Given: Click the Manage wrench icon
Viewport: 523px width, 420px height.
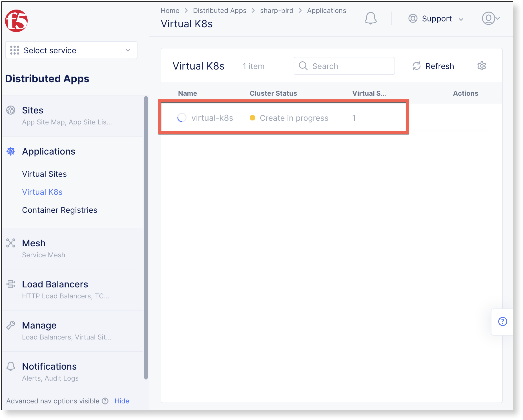Looking at the screenshot, I should click(11, 325).
